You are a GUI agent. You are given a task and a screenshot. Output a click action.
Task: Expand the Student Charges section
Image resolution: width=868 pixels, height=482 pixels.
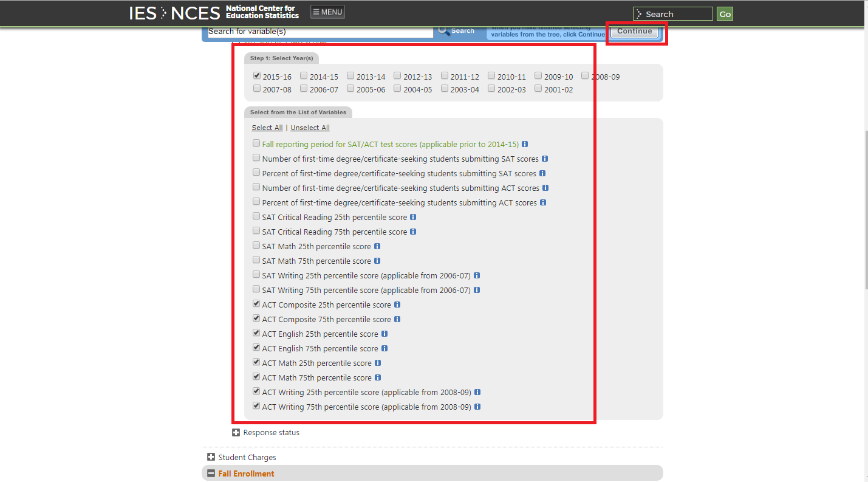point(211,457)
